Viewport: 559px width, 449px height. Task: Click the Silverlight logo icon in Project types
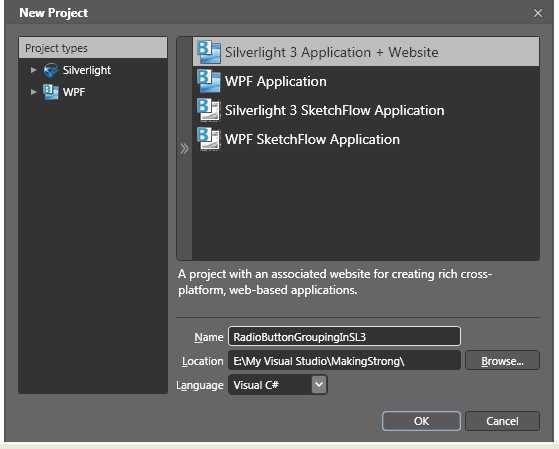point(51,70)
